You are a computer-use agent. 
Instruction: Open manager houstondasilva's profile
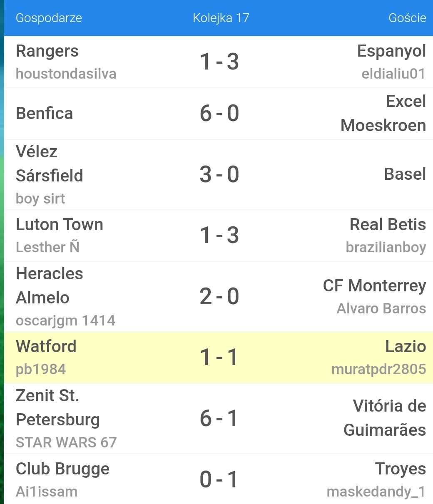[66, 74]
